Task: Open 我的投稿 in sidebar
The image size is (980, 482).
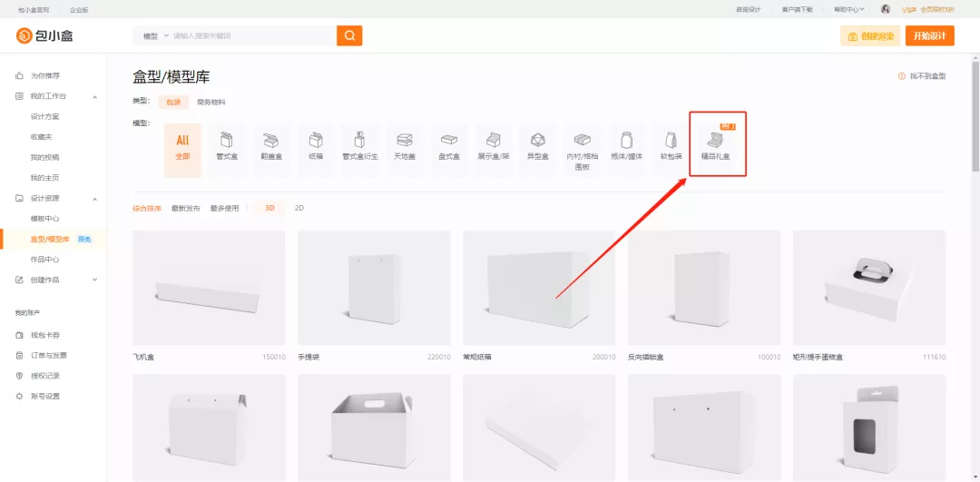Action: 45,158
